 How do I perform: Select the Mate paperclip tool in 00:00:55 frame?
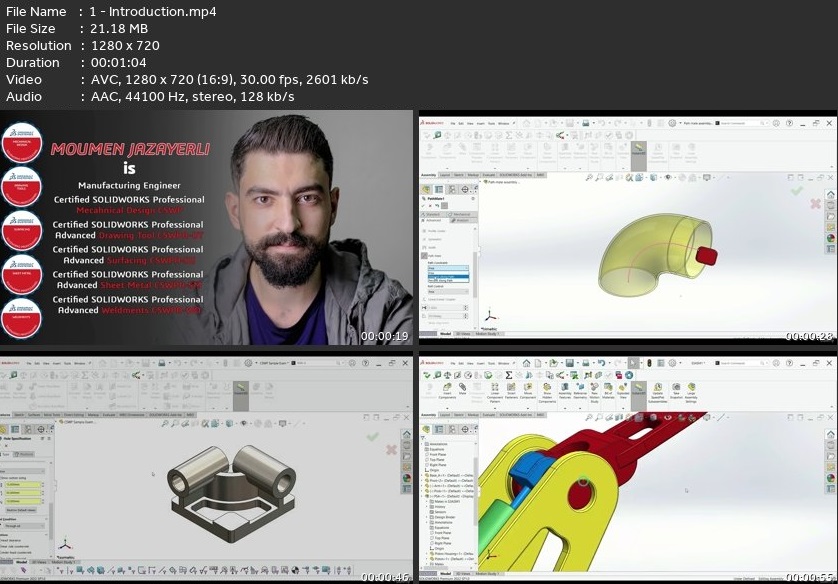point(462,390)
